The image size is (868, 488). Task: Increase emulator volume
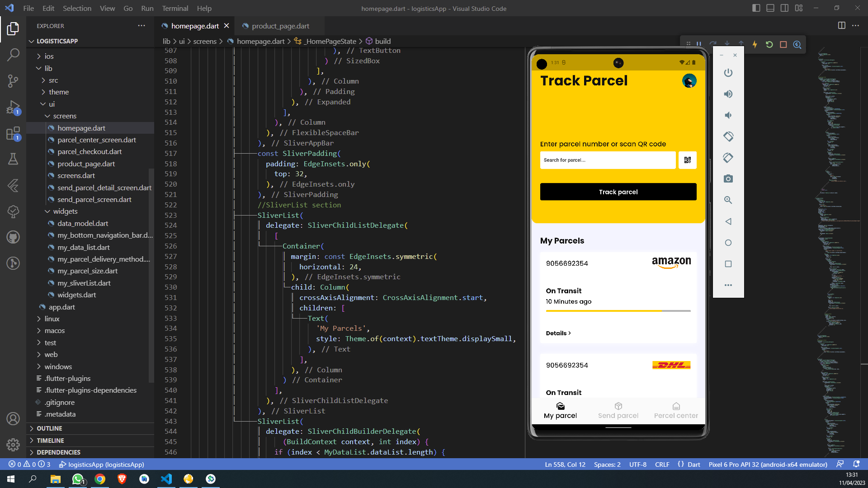[x=728, y=94]
